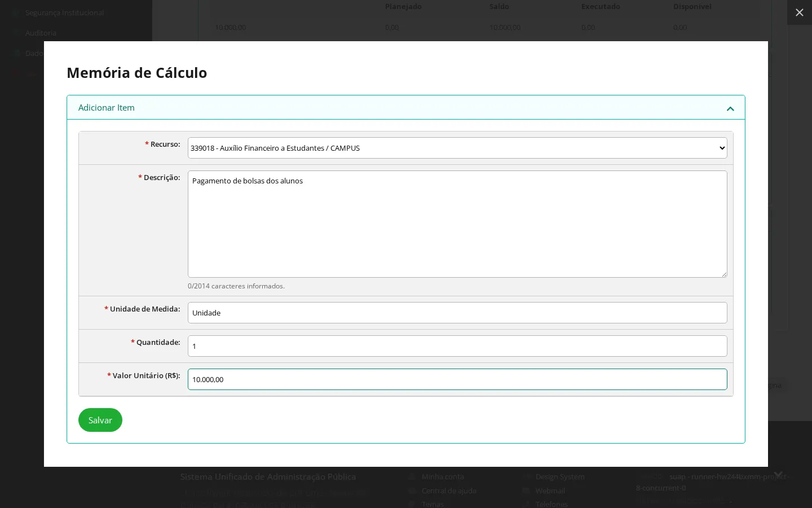Click the Adicionar Item heading
The image size is (812, 508).
[x=107, y=107]
